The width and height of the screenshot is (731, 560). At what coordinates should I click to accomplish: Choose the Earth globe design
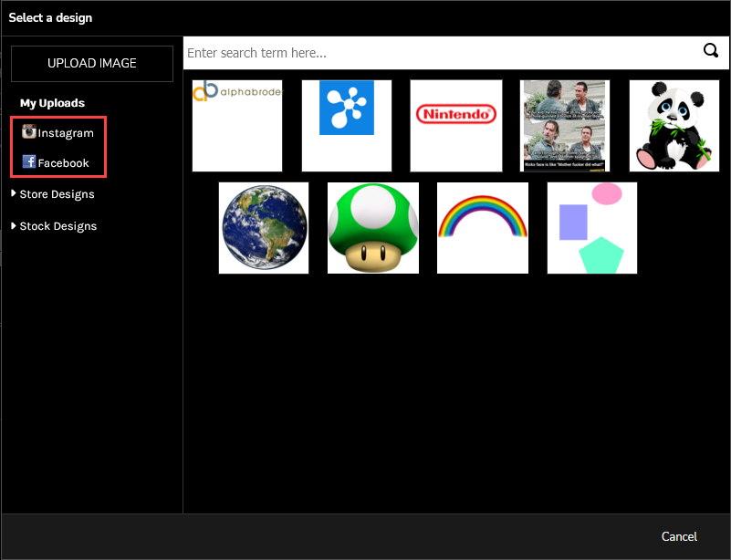pos(264,228)
